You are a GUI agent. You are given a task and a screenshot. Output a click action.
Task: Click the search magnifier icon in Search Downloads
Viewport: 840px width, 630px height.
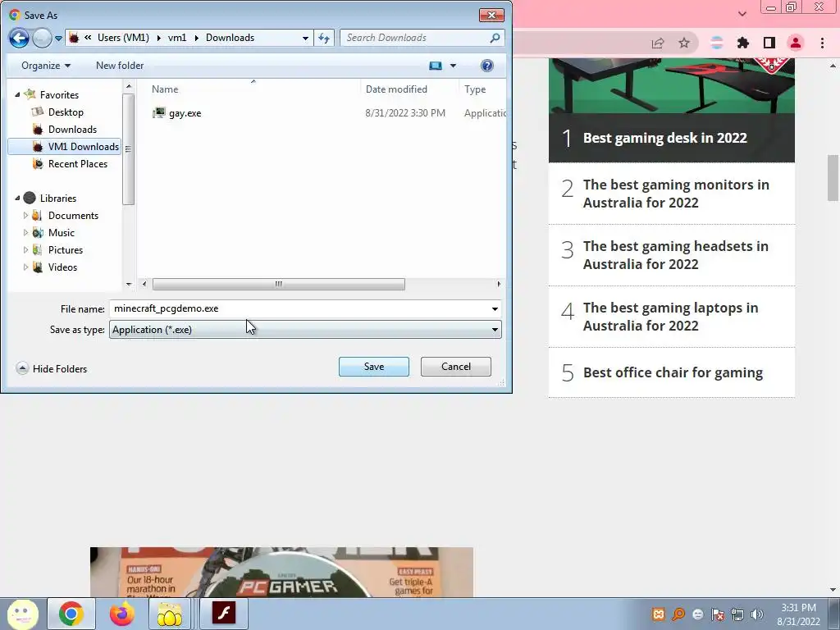click(x=495, y=38)
